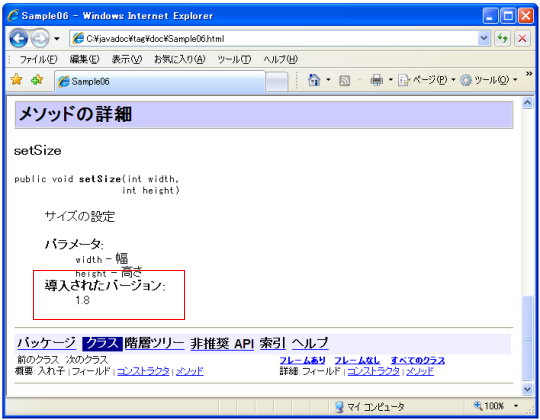Click the Back navigation arrow button
The width and height of the screenshot is (540, 420).
(19, 38)
